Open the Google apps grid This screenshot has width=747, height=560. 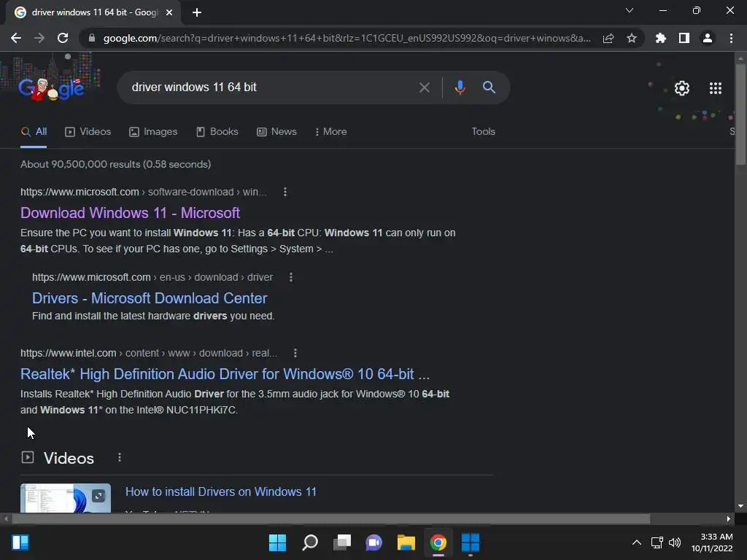716,88
